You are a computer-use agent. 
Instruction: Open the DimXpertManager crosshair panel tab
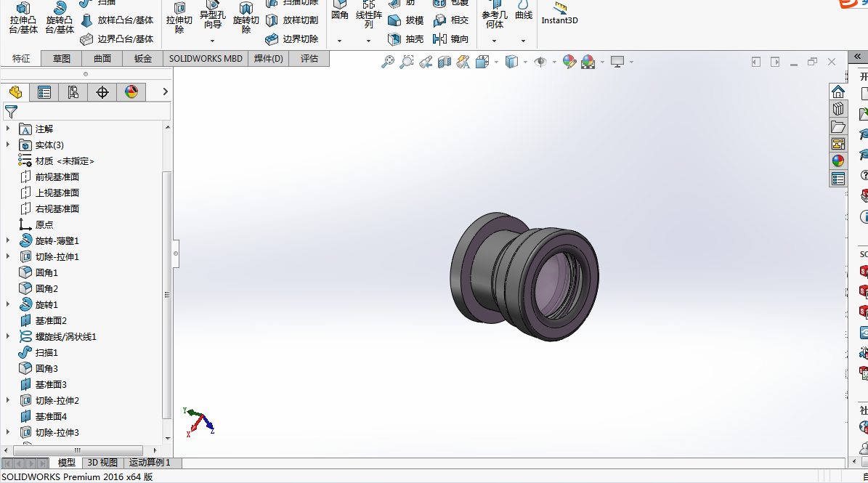click(x=102, y=92)
